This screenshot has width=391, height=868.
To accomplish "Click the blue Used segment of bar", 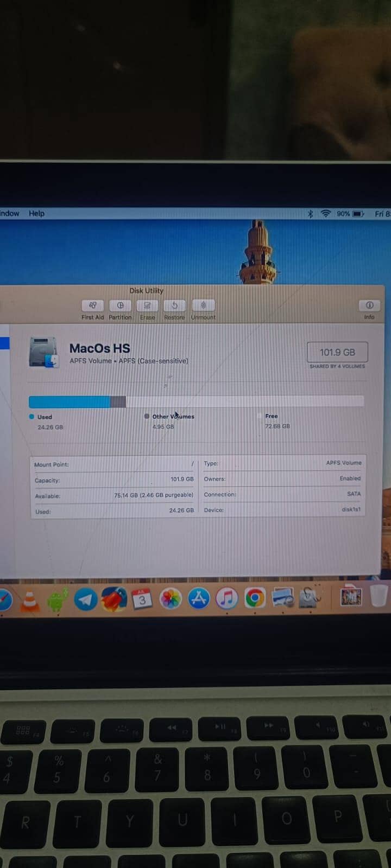I will click(x=70, y=402).
